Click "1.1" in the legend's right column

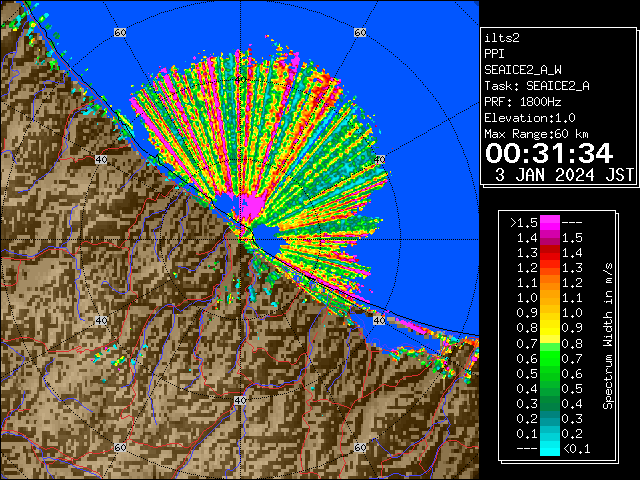[x=572, y=298]
